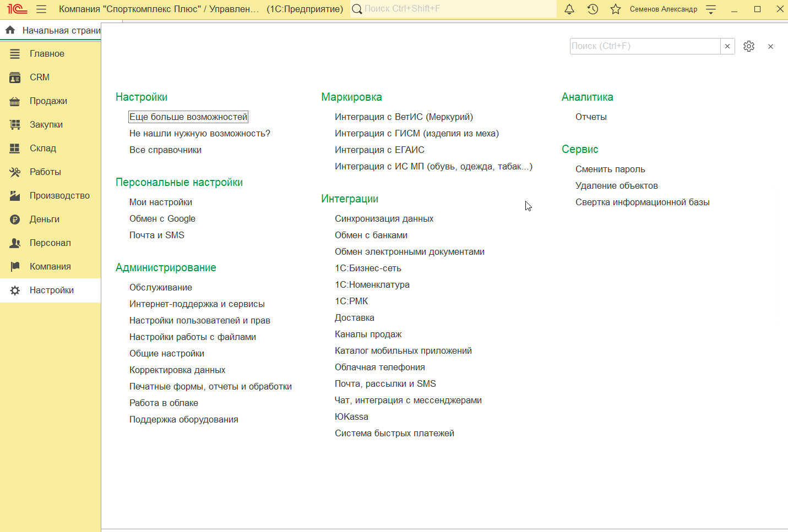The height and width of the screenshot is (532, 788).
Task: Click the global search magnifier icon
Action: tap(357, 9)
